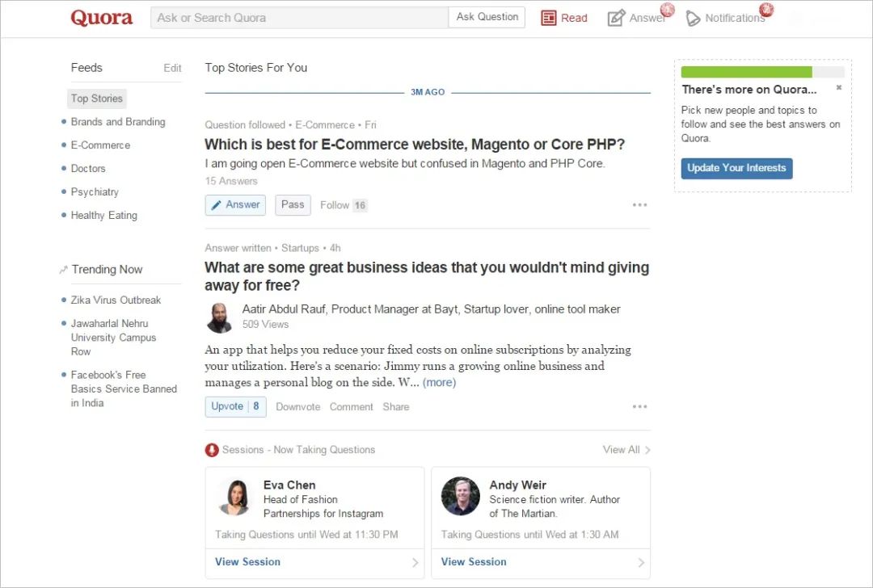Viewport: 873px width, 588px height.
Task: Click the Pass button
Action: (293, 204)
